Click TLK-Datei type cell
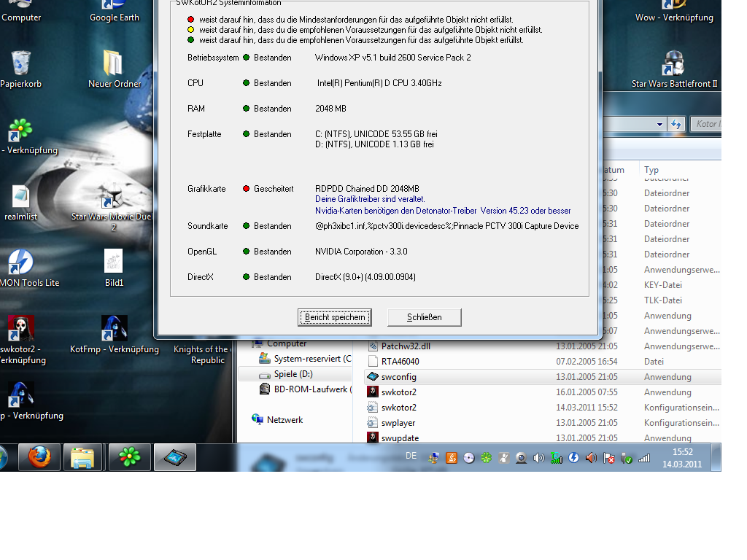 click(x=662, y=300)
